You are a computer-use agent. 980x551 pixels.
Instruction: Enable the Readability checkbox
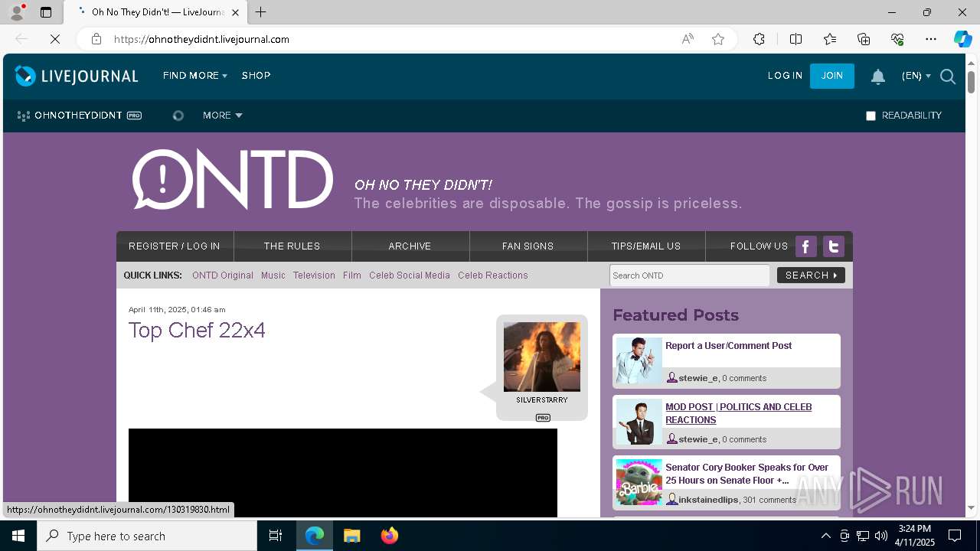[871, 116]
